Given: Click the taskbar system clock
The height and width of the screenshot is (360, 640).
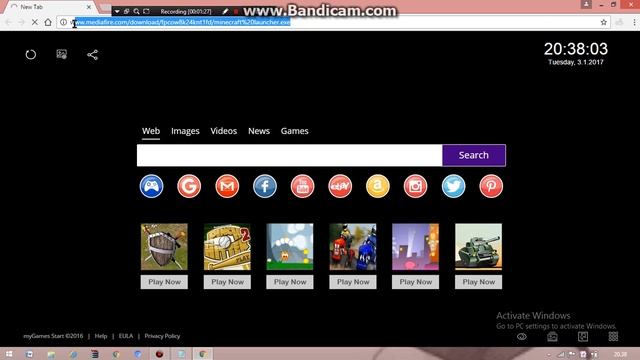Looking at the screenshot, I should pos(620,354).
